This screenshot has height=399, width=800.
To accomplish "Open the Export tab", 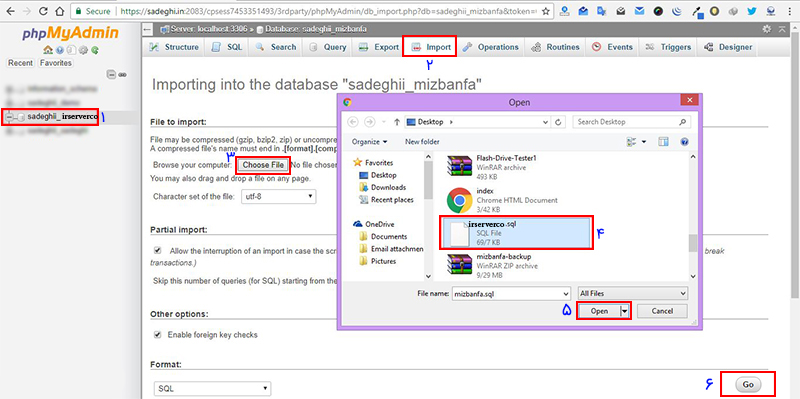I will pos(379,47).
